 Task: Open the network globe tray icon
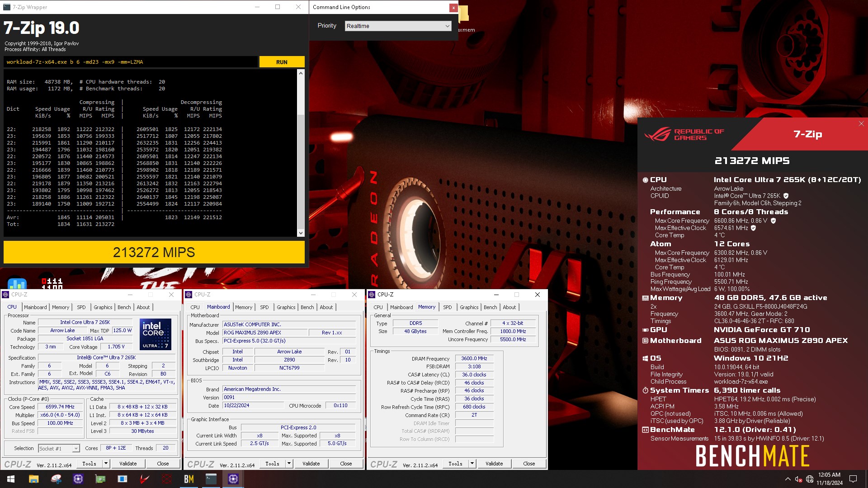click(810, 479)
